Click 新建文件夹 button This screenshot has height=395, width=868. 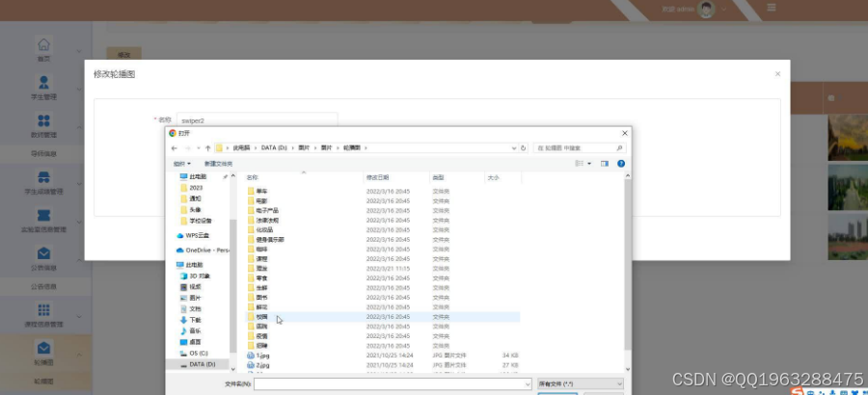[218, 164]
